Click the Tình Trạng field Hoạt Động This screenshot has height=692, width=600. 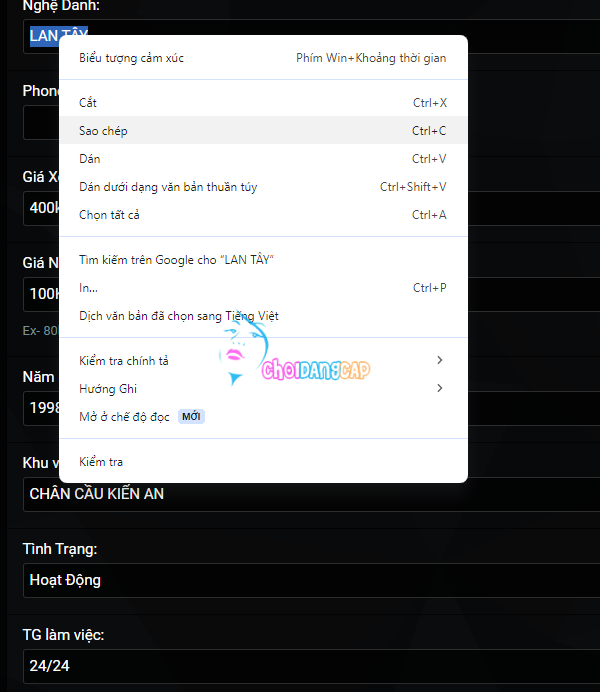(x=311, y=580)
